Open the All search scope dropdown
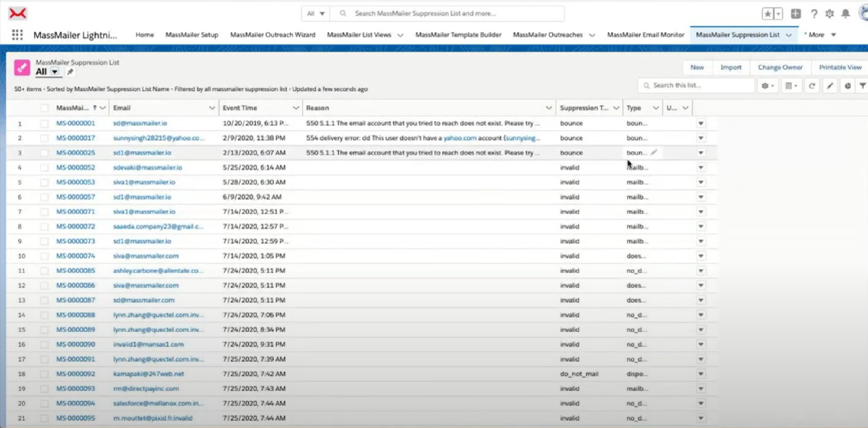The width and height of the screenshot is (868, 428). [316, 13]
